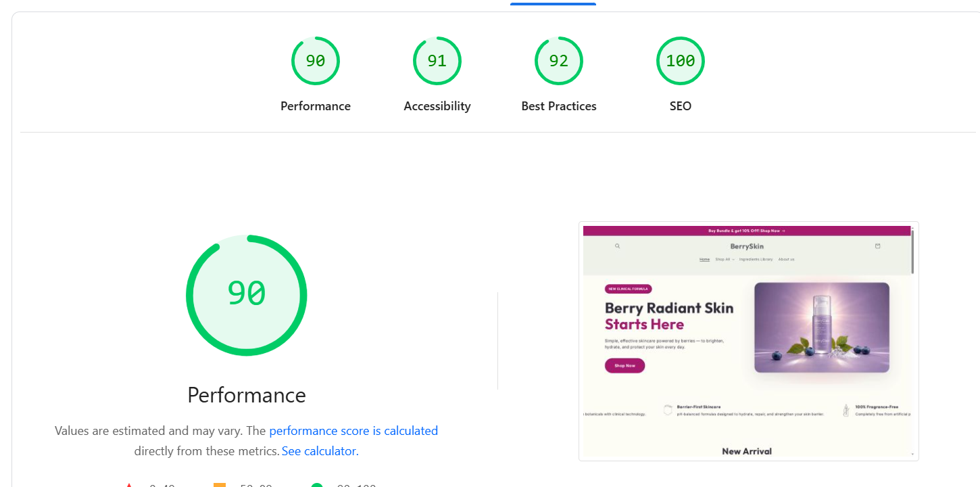This screenshot has height=487, width=980.
Task: Jump to the Accessibility score gauge
Action: [x=437, y=62]
